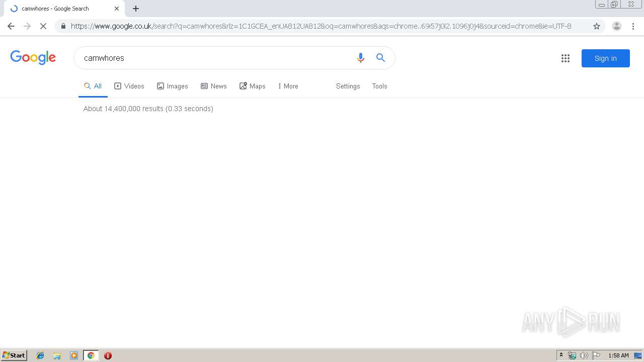Screen dimensions: 644x362
Task: Click the blue magnifier search icon
Action: [x=381, y=58]
